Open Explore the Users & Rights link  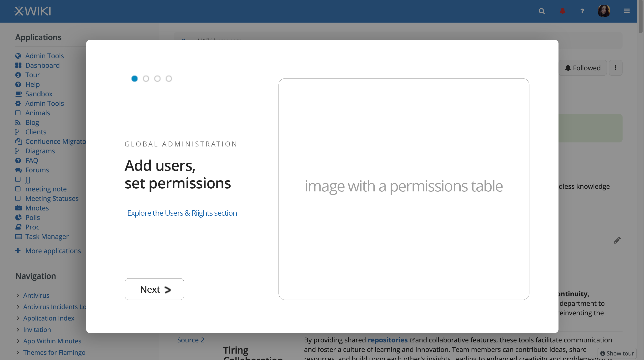(x=182, y=213)
